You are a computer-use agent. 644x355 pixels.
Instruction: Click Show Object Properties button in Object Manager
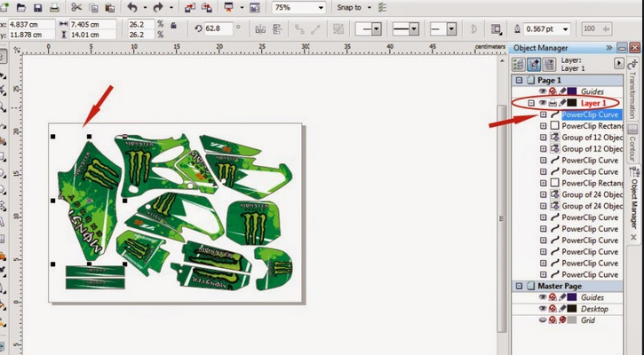519,64
